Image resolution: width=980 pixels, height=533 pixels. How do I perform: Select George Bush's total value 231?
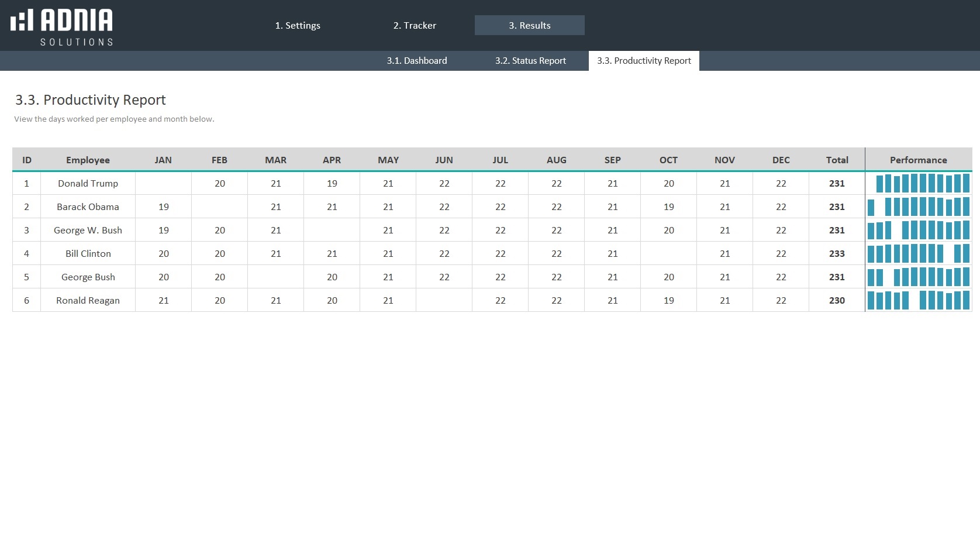tap(837, 277)
